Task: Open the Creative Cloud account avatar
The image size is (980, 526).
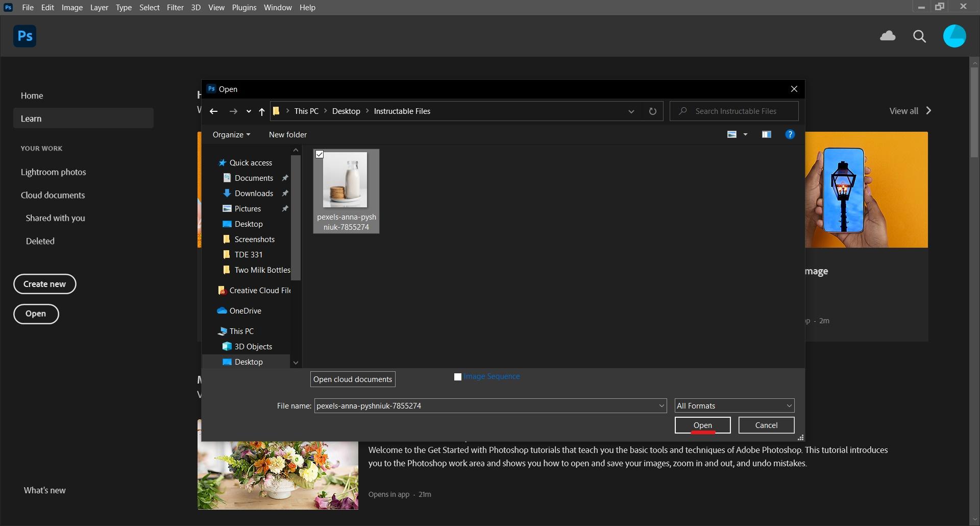Action: [x=954, y=36]
